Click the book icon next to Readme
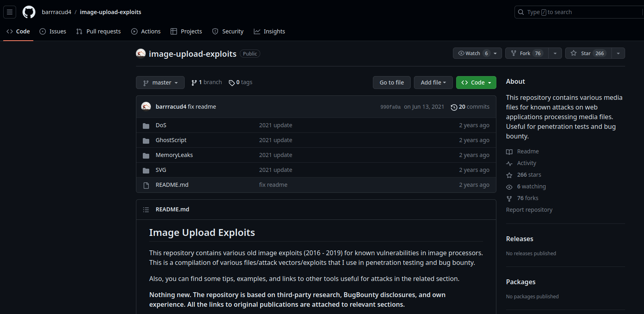 pos(509,152)
